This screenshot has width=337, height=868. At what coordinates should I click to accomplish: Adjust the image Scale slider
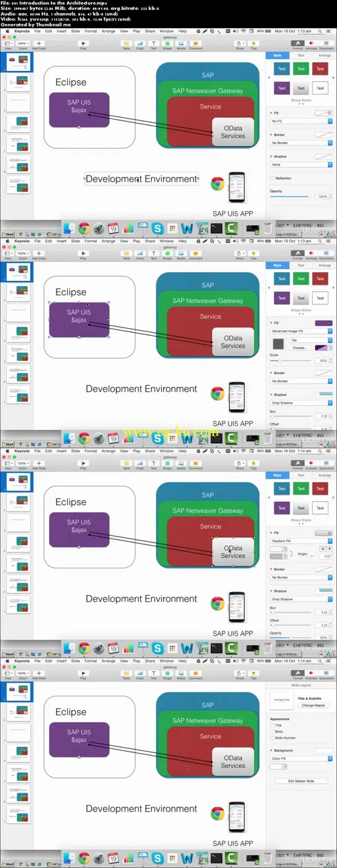click(x=291, y=361)
